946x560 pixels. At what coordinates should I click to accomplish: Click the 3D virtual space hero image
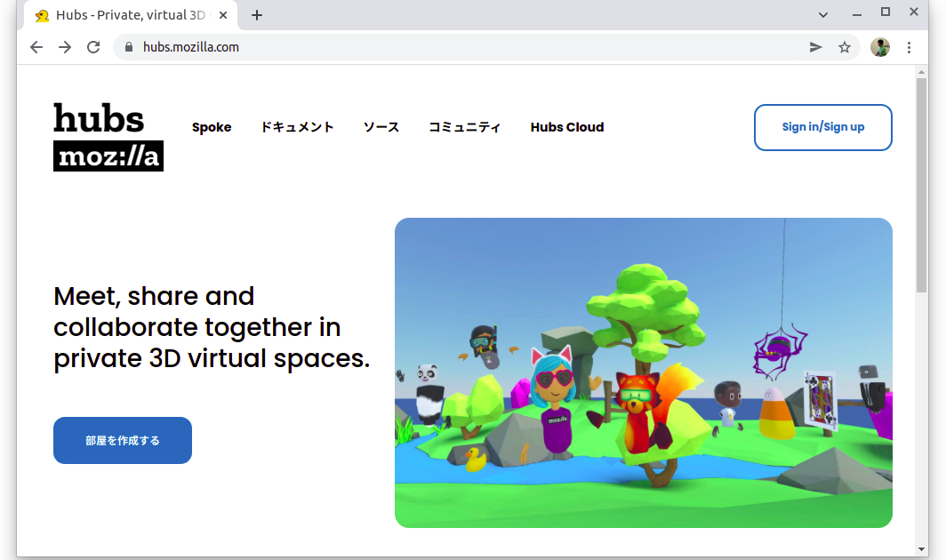pos(644,373)
